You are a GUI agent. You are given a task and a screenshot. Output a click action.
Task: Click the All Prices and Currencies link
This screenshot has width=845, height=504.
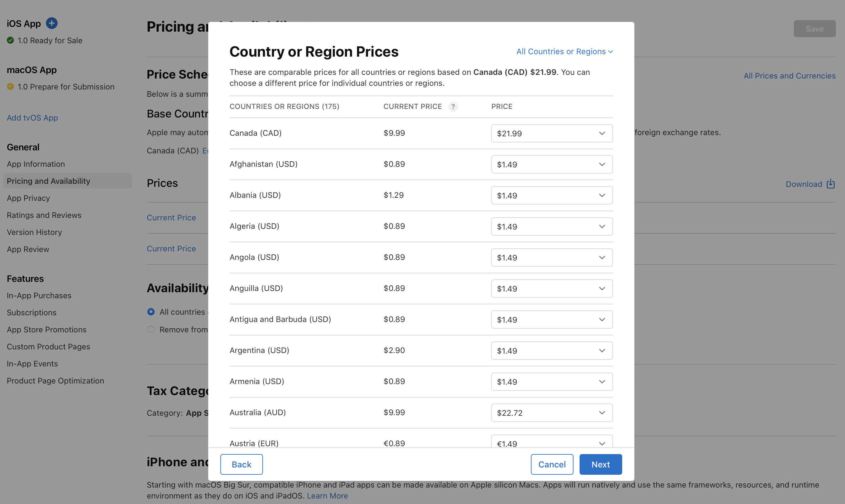pyautogui.click(x=789, y=75)
